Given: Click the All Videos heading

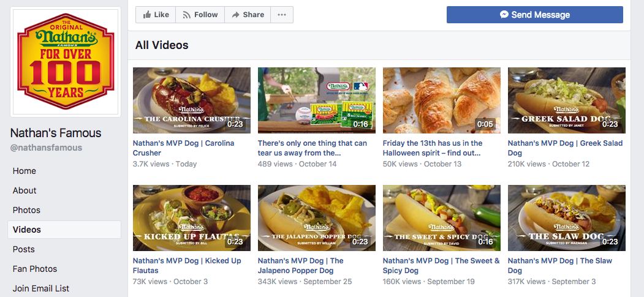Looking at the screenshot, I should [162, 45].
